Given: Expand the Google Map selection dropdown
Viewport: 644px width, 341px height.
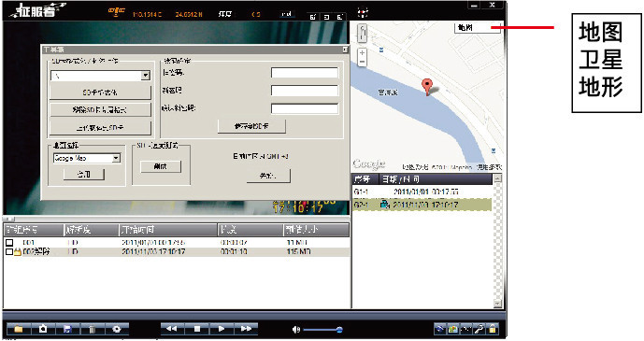Looking at the screenshot, I should 116,158.
